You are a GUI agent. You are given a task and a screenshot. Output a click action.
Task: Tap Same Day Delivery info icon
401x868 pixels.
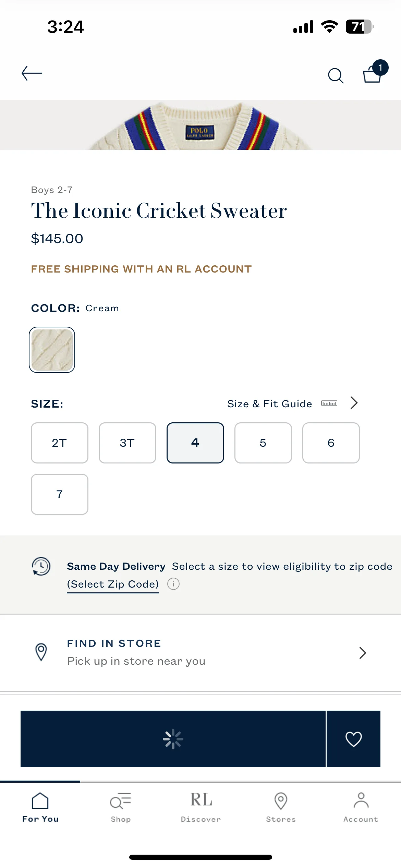coord(173,583)
